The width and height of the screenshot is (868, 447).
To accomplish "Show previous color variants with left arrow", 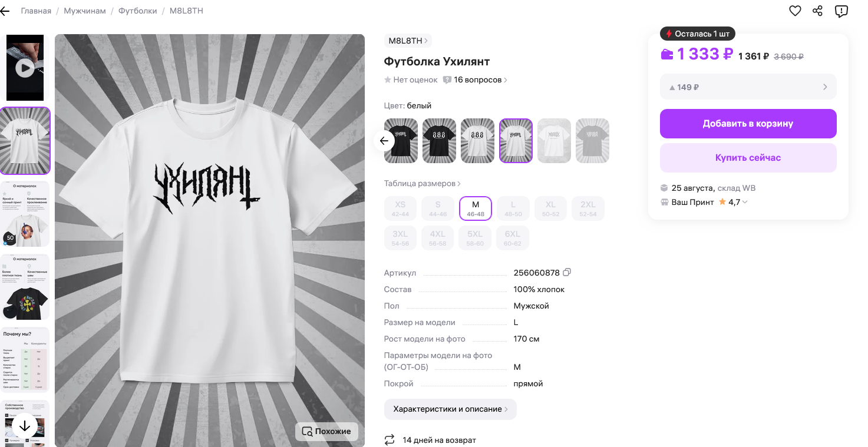I will [x=384, y=141].
